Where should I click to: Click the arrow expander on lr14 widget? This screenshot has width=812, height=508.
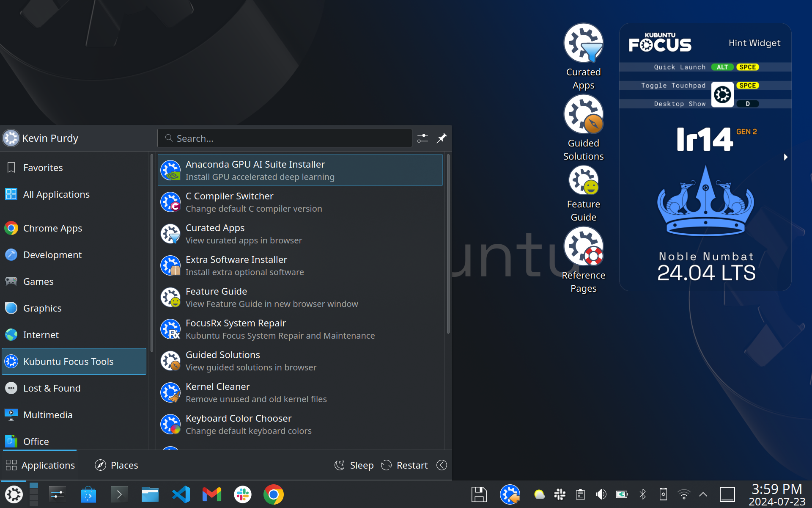[x=786, y=156]
